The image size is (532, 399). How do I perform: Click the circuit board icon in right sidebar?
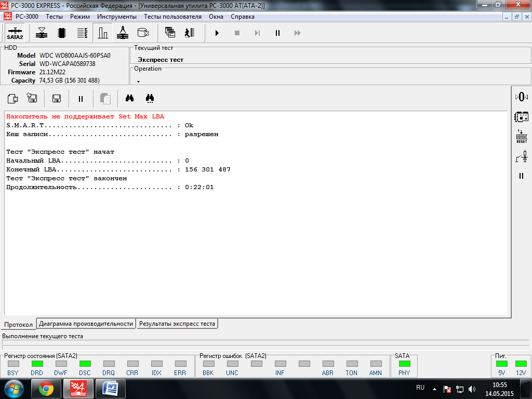[522, 117]
